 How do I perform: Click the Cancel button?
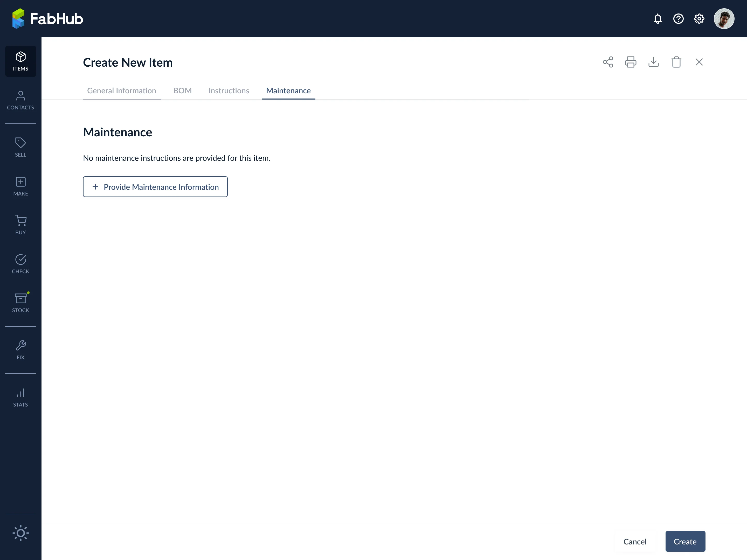click(634, 541)
